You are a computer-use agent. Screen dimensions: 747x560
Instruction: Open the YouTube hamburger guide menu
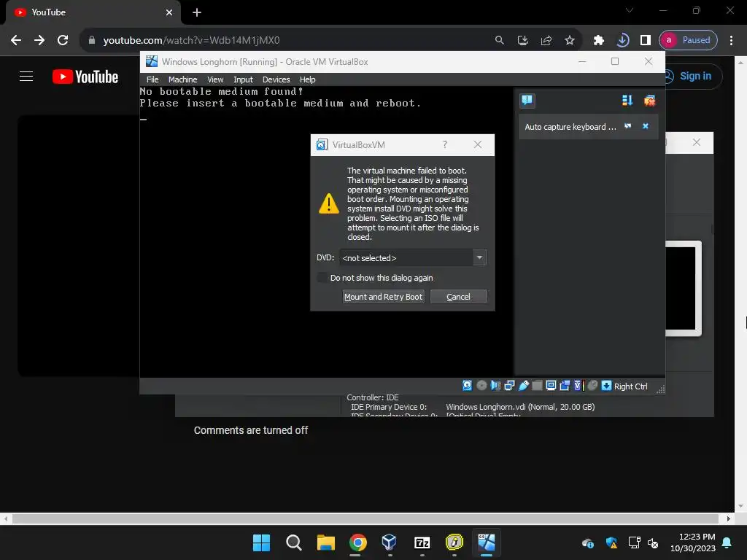click(26, 76)
